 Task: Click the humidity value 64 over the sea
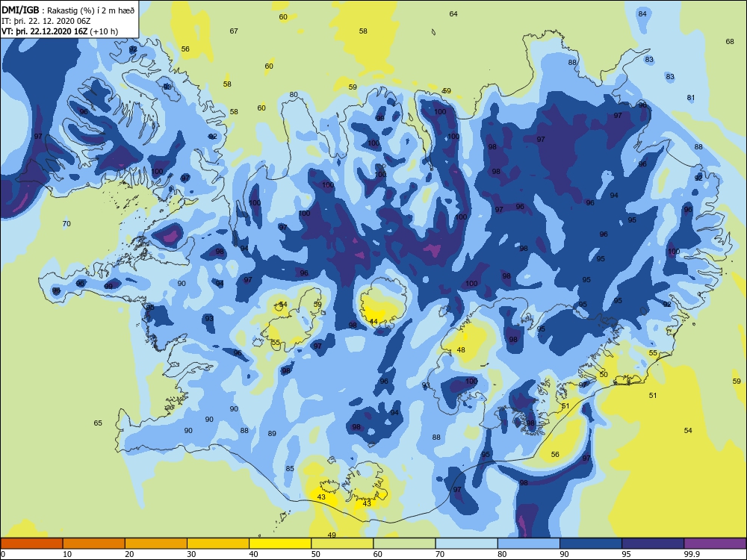(x=453, y=13)
